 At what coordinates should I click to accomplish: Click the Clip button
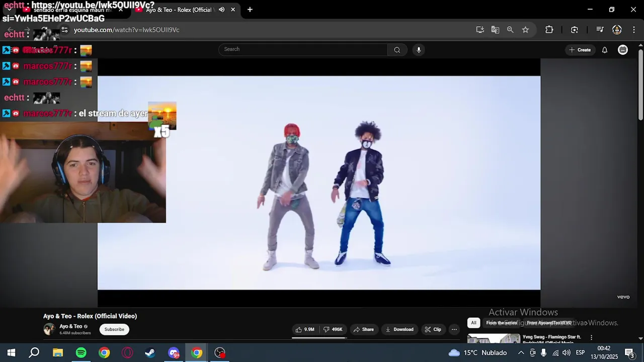pyautogui.click(x=433, y=329)
